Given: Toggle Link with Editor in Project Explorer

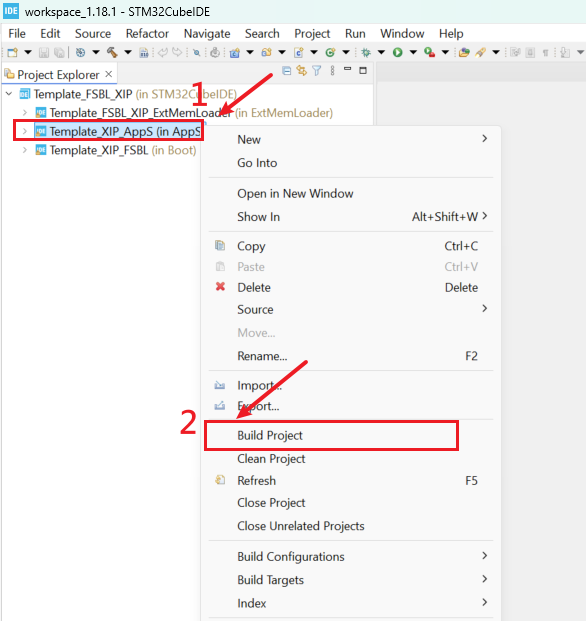Looking at the screenshot, I should pos(301,71).
